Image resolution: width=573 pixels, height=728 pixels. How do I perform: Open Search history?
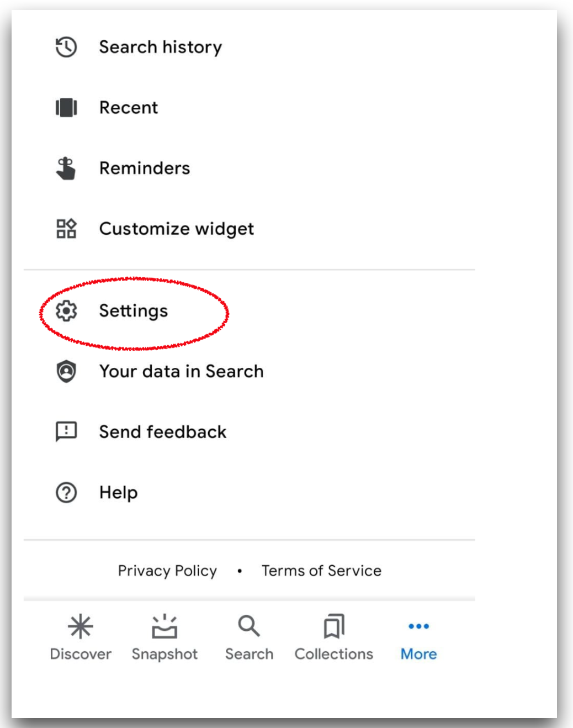[160, 47]
